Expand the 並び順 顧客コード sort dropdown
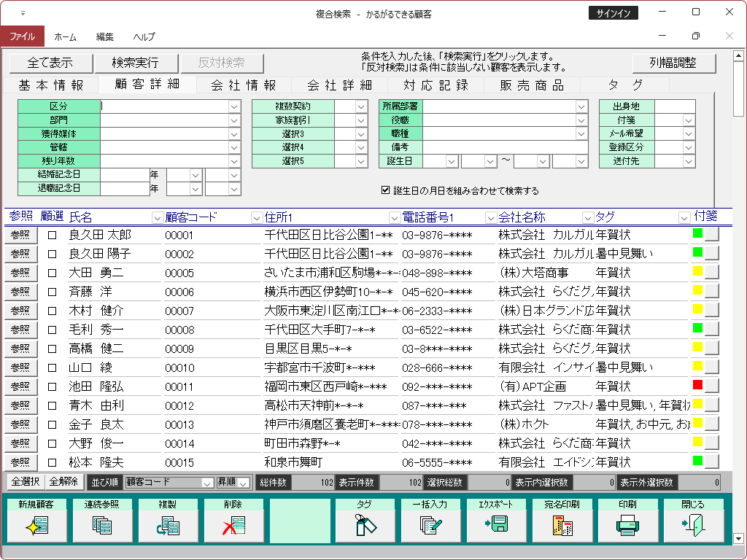The image size is (747, 560). coord(206,482)
